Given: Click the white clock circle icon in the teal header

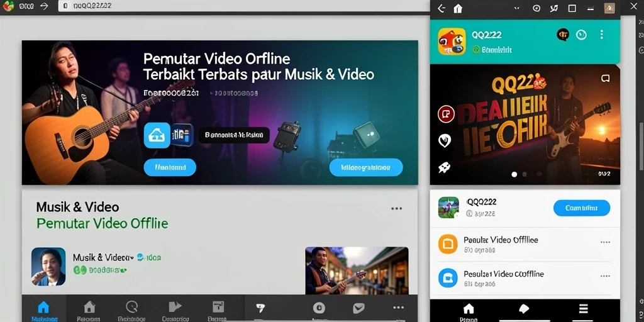Looking at the screenshot, I should coord(581,35).
